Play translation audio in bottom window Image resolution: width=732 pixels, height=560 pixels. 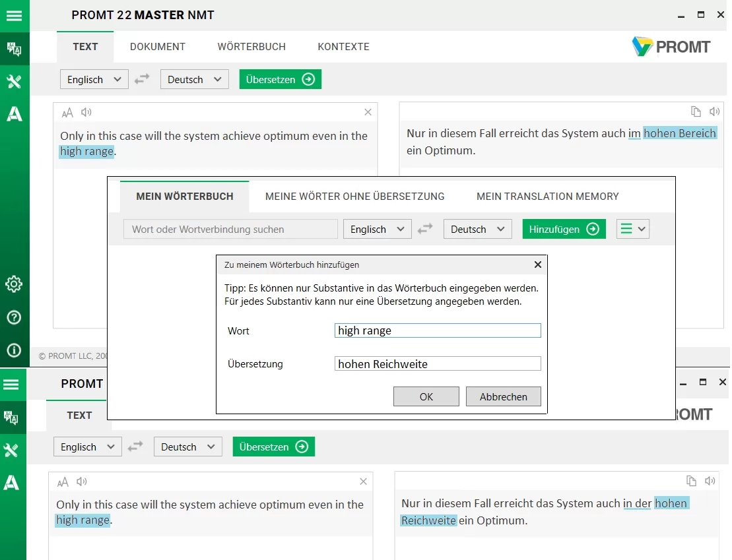[710, 481]
